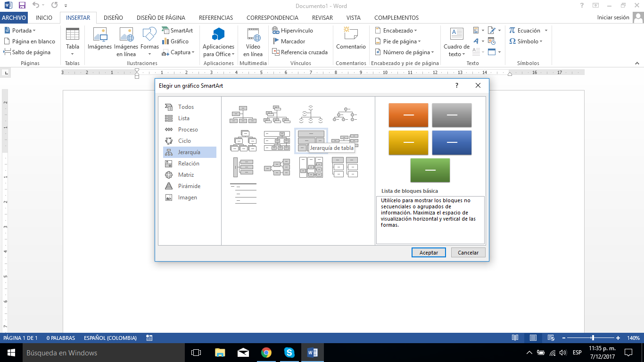Select the Todos category in the dialog

coord(190,107)
